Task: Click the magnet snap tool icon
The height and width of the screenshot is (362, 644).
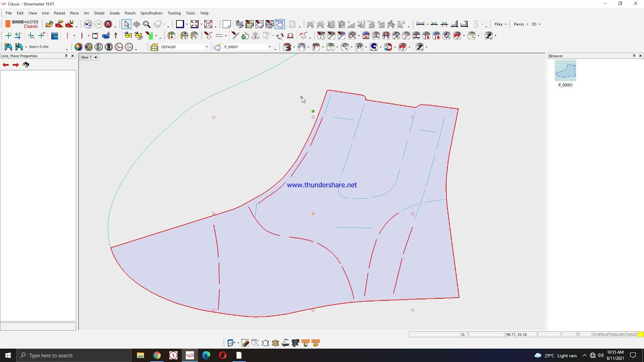Action: pyautogui.click(x=374, y=47)
